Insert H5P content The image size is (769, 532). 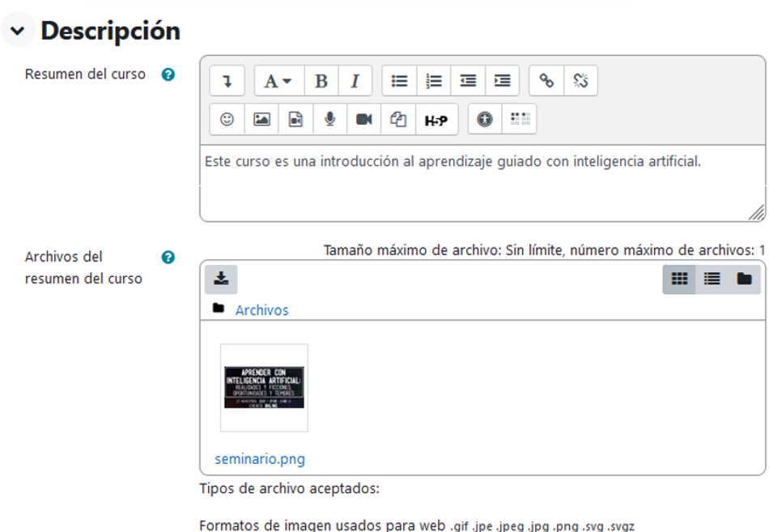pos(436,120)
